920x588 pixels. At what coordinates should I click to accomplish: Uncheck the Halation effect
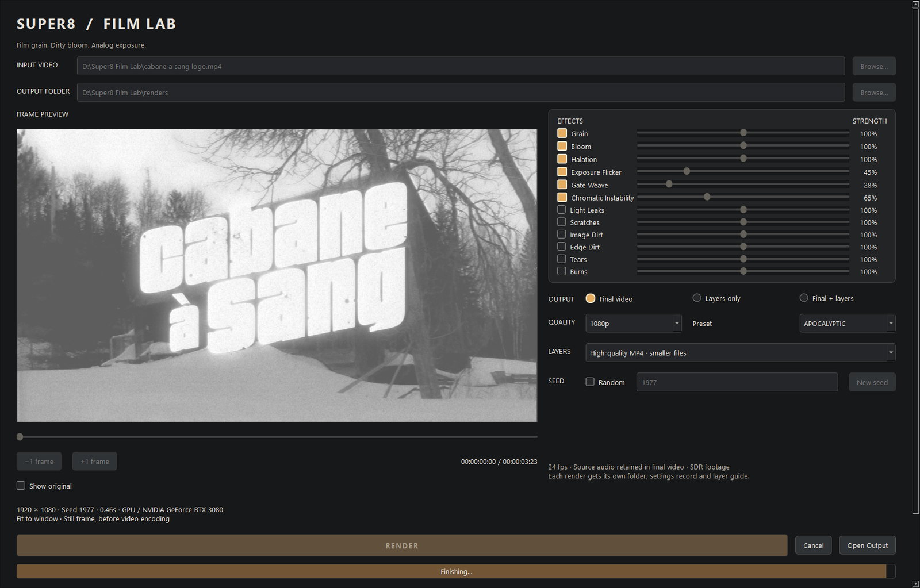562,159
